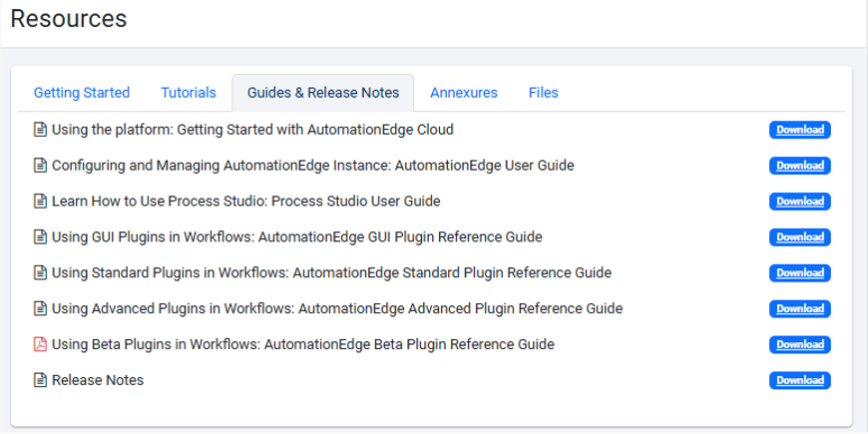Viewport: 868px width, 434px height.
Task: Open the Tutorials tab
Action: click(x=189, y=93)
